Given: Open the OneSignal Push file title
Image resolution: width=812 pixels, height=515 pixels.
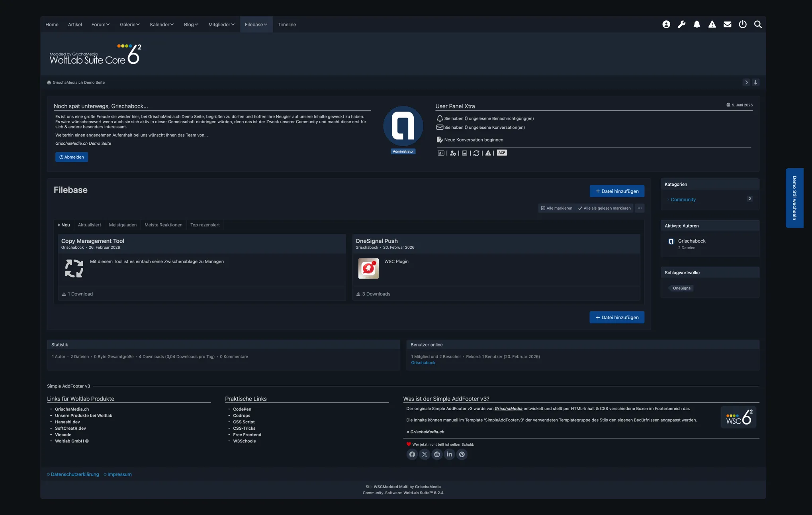Looking at the screenshot, I should pyautogui.click(x=376, y=241).
